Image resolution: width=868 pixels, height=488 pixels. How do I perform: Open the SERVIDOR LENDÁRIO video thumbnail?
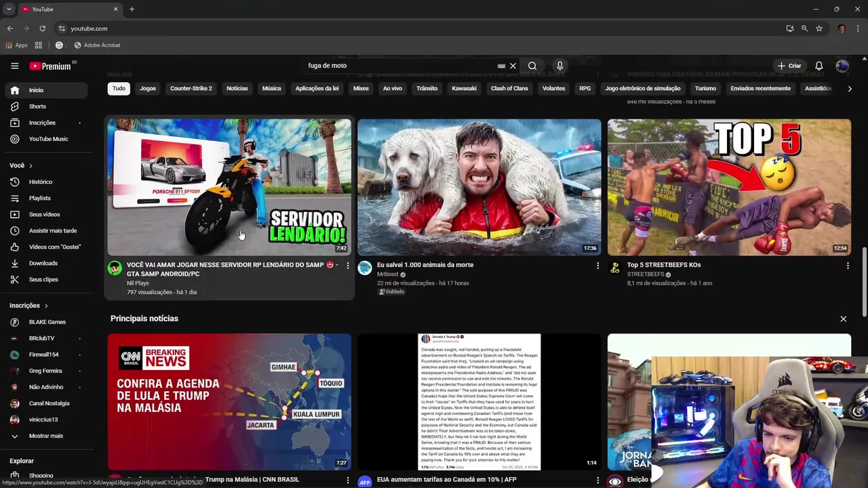coord(229,187)
